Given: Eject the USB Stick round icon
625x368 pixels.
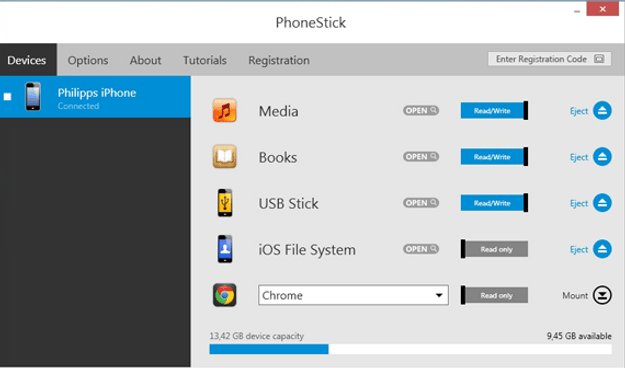Looking at the screenshot, I should click(602, 203).
